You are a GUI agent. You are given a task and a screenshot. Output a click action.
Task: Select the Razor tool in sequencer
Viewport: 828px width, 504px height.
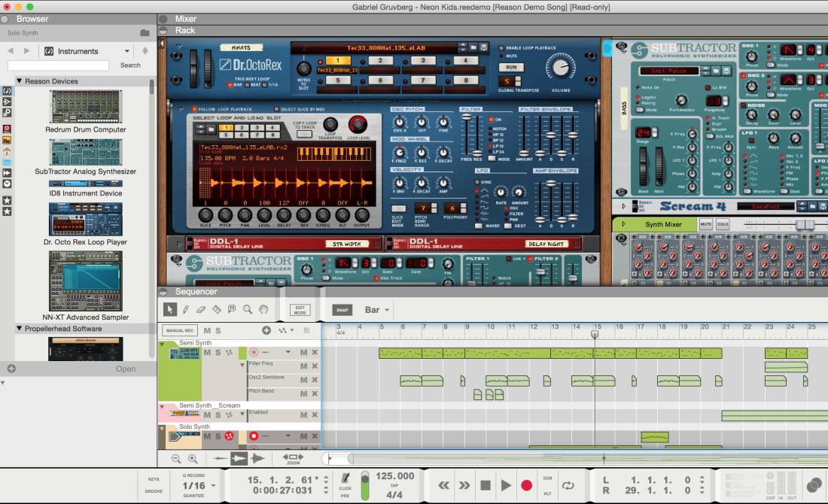pos(217,309)
